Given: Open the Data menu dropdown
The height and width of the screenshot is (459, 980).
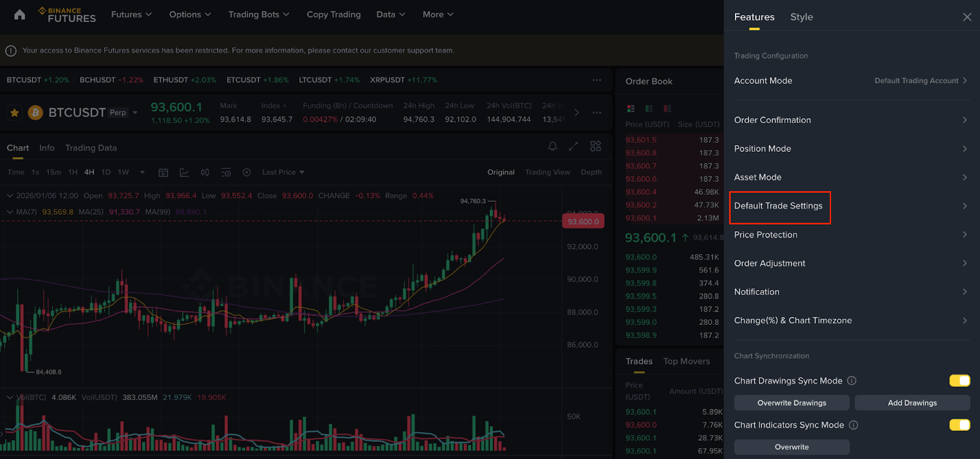Looking at the screenshot, I should 391,15.
